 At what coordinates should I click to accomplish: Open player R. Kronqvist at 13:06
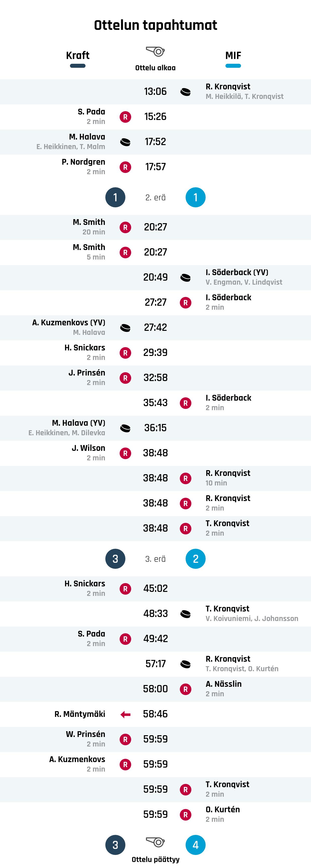click(x=228, y=87)
